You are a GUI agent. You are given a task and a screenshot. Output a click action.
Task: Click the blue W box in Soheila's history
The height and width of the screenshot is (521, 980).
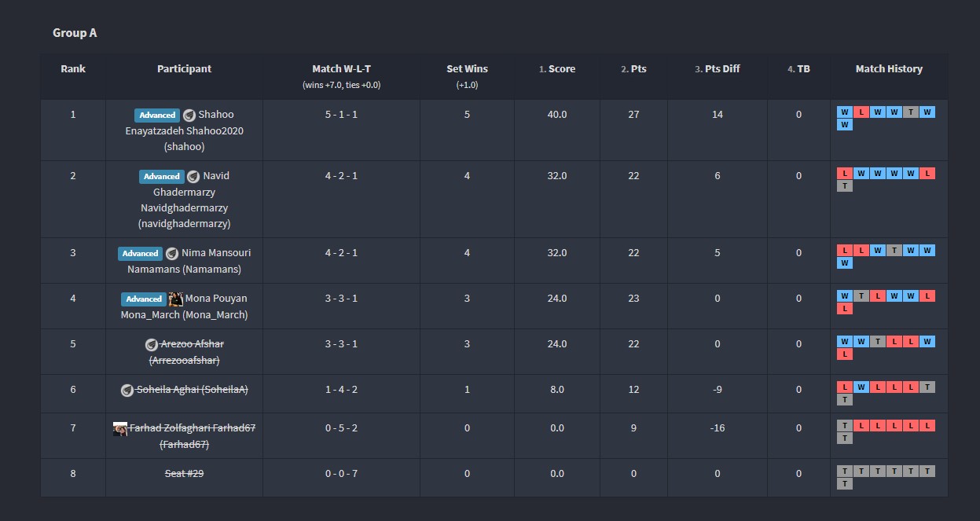pos(861,387)
